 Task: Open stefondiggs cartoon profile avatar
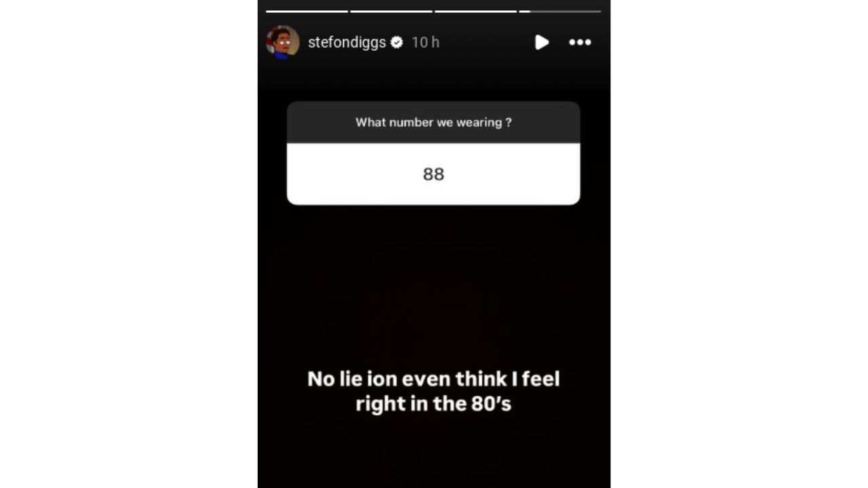(283, 42)
